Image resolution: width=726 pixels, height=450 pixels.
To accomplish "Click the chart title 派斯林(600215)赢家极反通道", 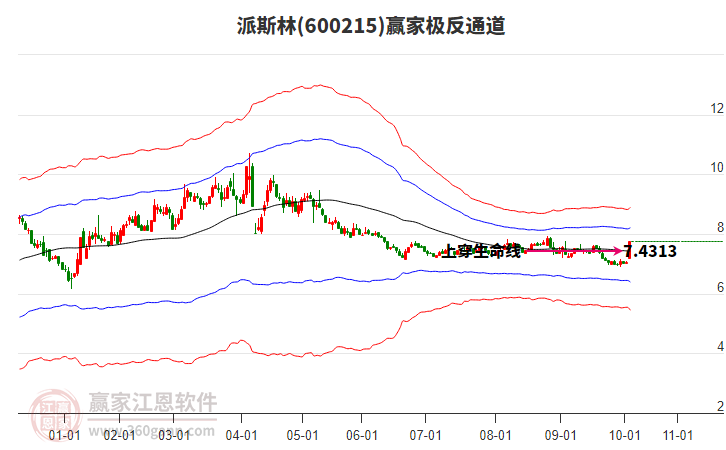I will pyautogui.click(x=371, y=26).
